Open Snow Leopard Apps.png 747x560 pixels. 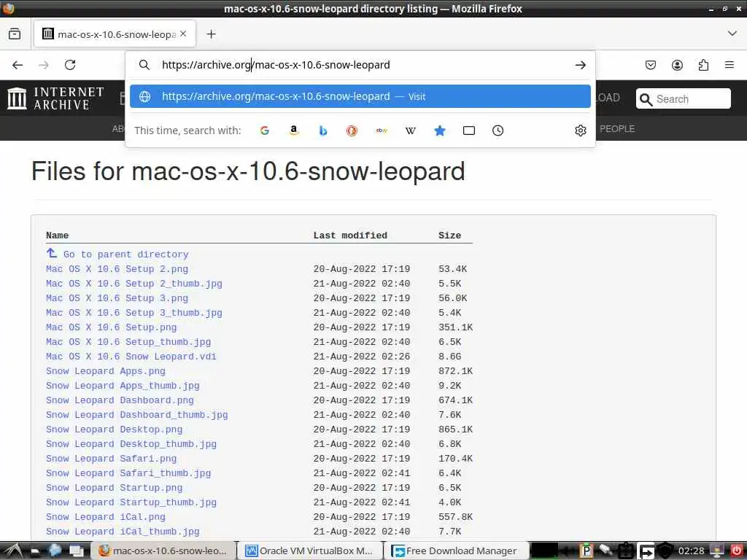tap(105, 371)
